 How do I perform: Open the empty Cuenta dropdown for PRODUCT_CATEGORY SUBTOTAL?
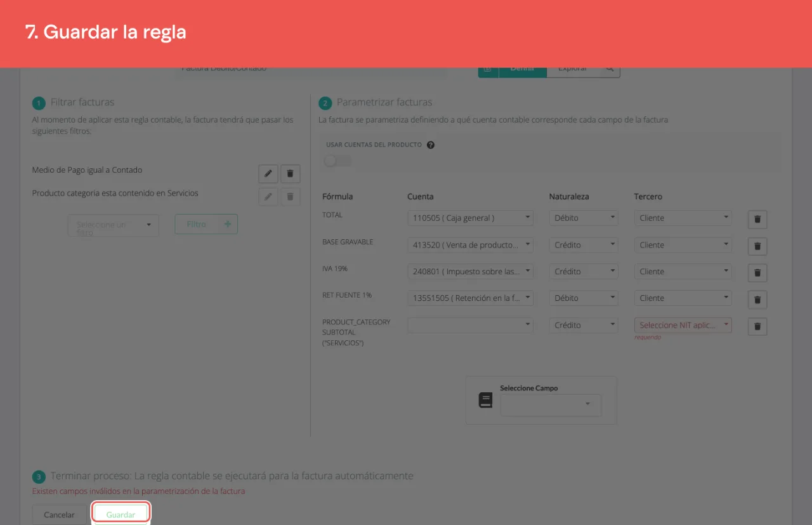[x=471, y=325]
